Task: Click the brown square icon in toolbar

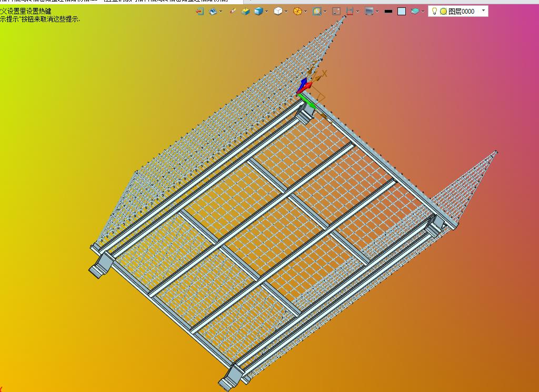Action: point(336,12)
